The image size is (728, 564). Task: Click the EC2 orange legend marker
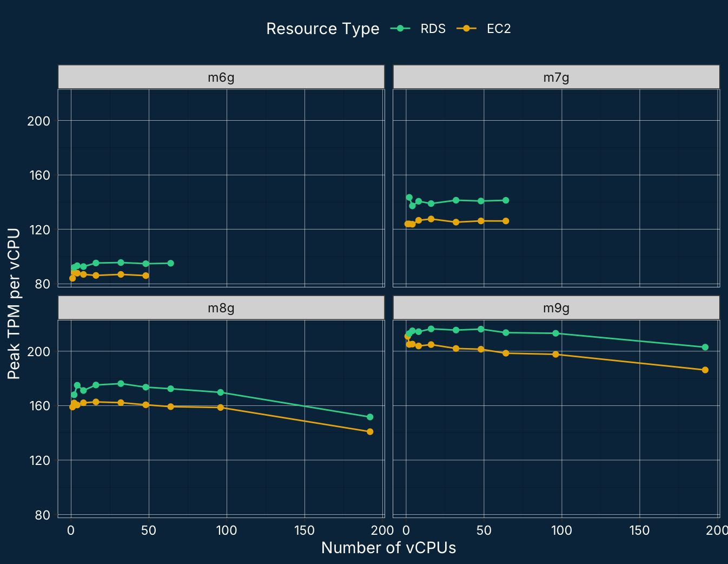[x=466, y=29]
